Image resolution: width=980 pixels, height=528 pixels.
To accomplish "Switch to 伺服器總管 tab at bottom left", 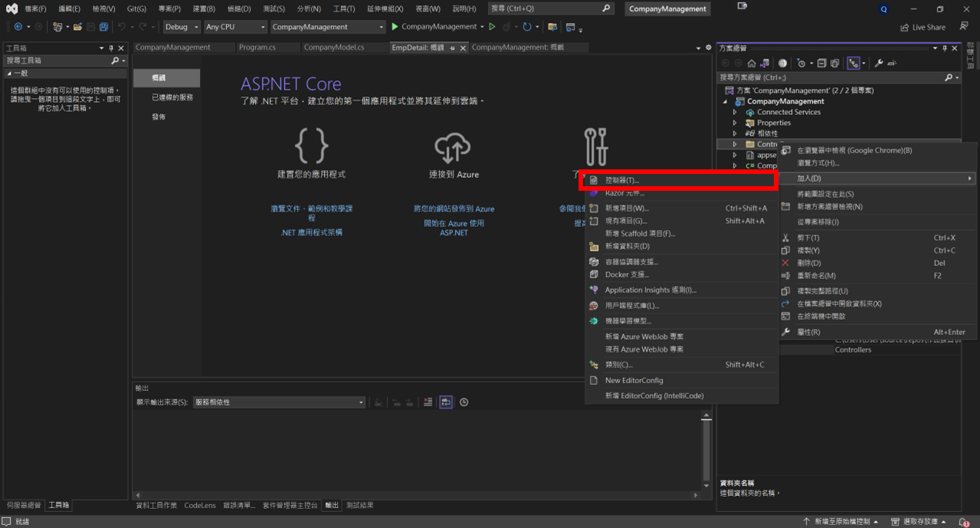I will [x=24, y=506].
